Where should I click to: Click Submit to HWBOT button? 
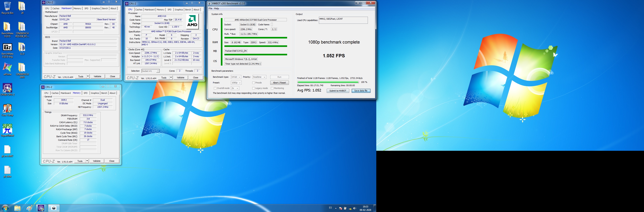pos(338,91)
